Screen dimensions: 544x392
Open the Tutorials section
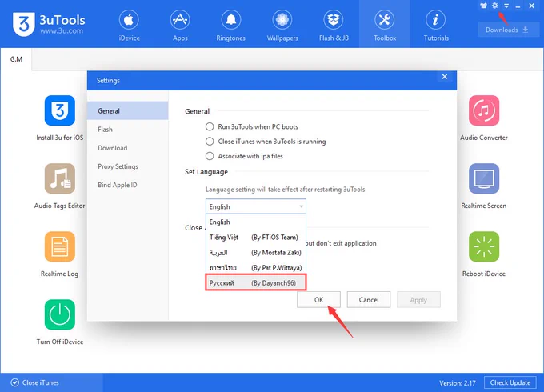point(436,25)
